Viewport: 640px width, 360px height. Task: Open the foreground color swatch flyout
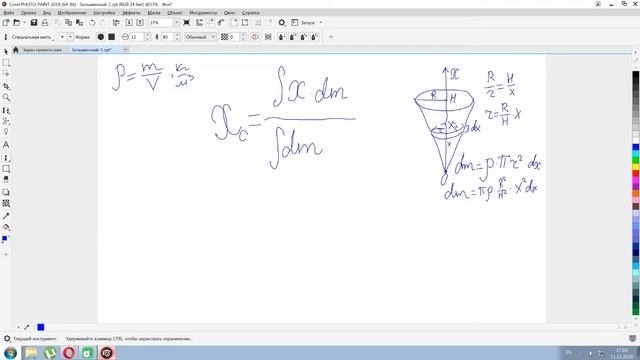(5, 239)
